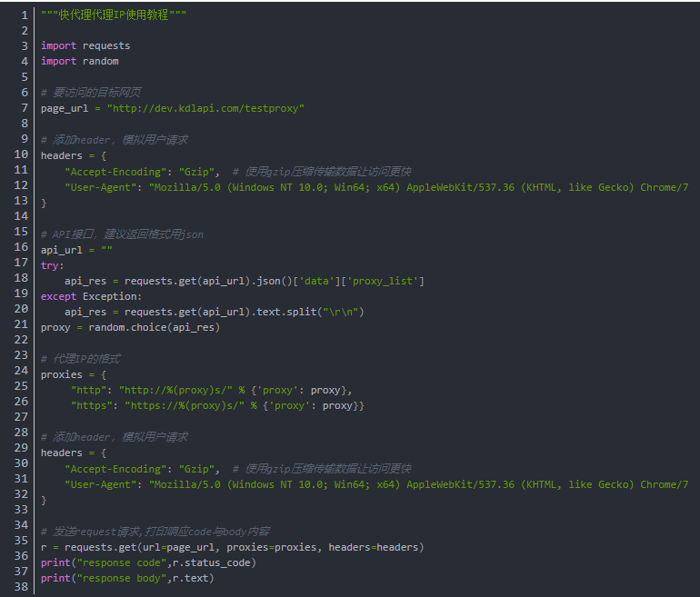700x597 pixels.
Task: Click 'api_url = ""' line
Action: pyautogui.click(x=76, y=250)
